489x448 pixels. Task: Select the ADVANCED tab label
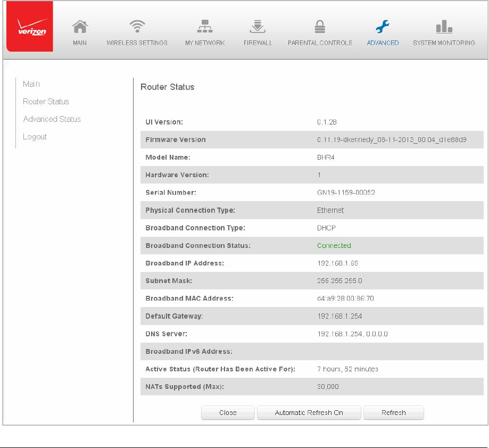click(383, 43)
